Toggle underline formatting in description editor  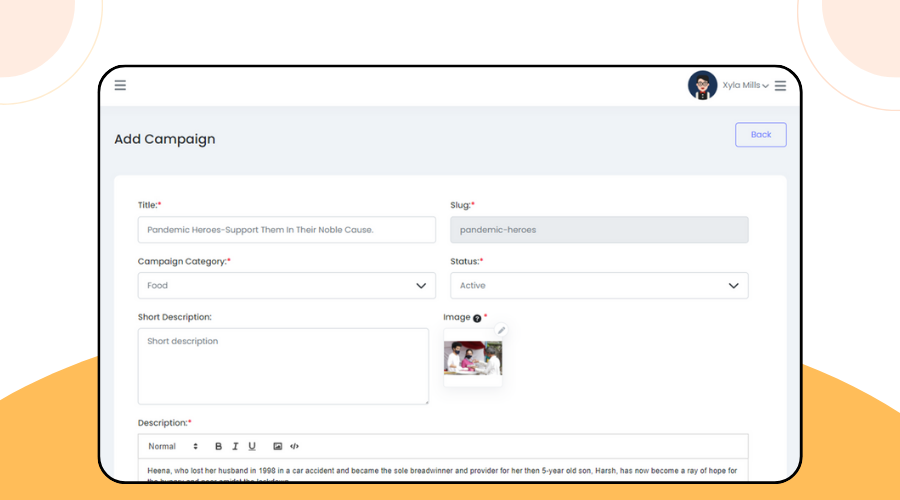[x=252, y=446]
